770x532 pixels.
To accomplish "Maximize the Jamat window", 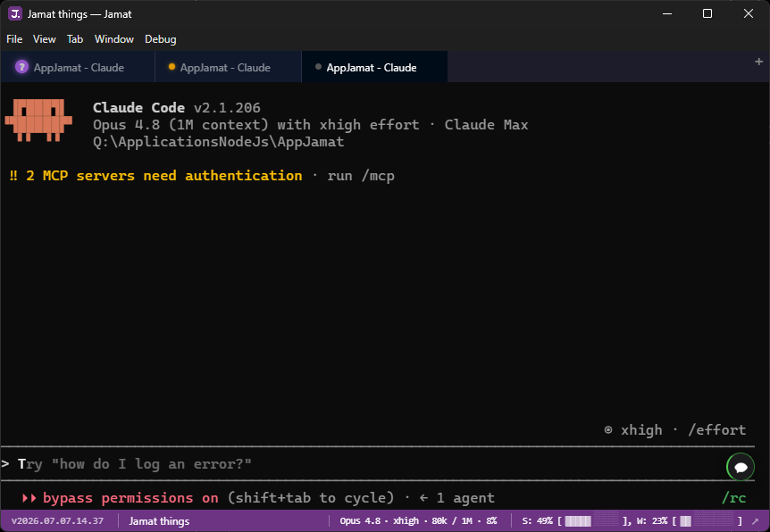I will point(707,13).
